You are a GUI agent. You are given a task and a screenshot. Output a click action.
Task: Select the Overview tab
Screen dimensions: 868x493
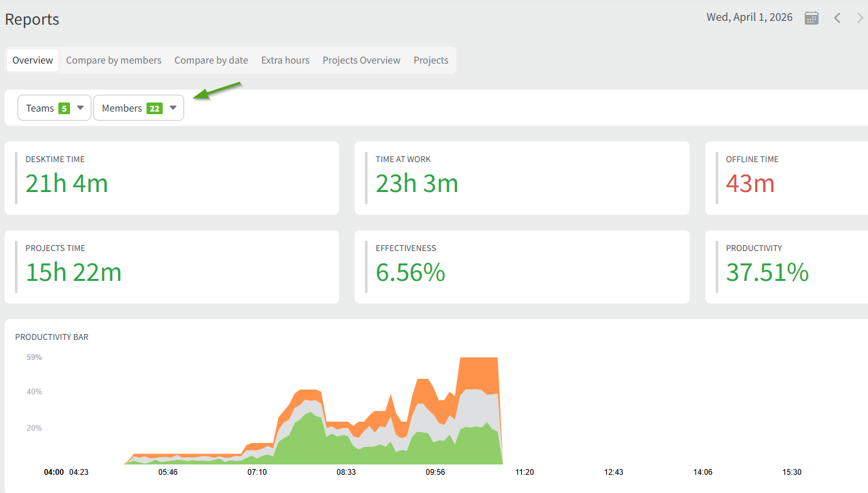tap(32, 60)
